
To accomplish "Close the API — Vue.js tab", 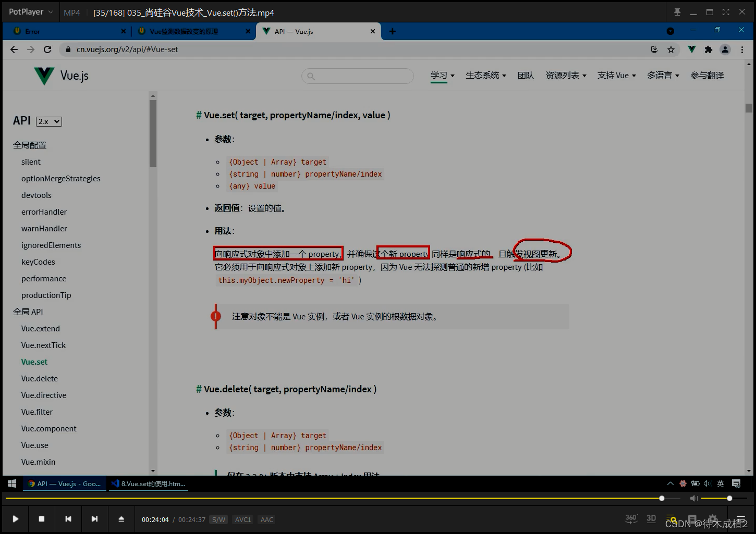I will (373, 31).
